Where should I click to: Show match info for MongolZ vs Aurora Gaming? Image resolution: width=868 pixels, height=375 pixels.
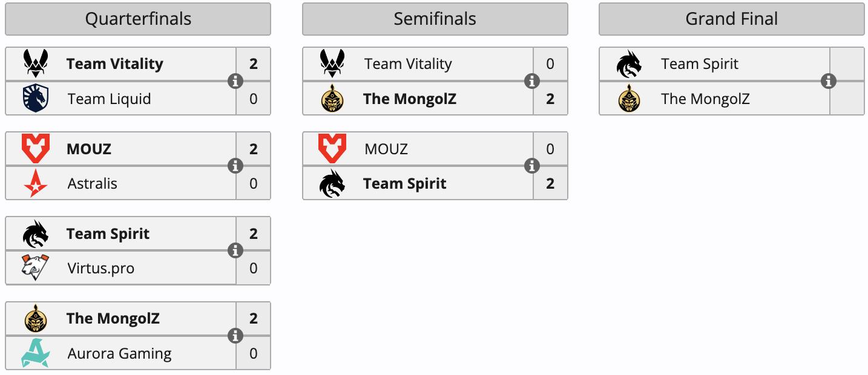click(235, 336)
